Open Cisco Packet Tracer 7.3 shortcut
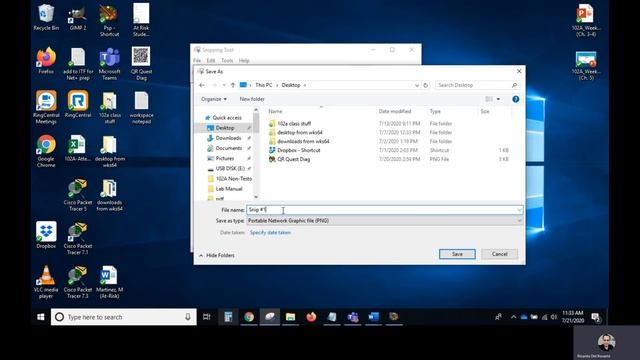Screen dimensions: 640x360 tap(78, 282)
